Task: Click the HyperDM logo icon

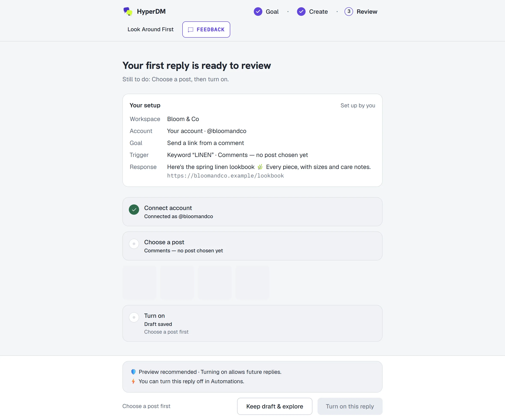Action: (x=128, y=11)
